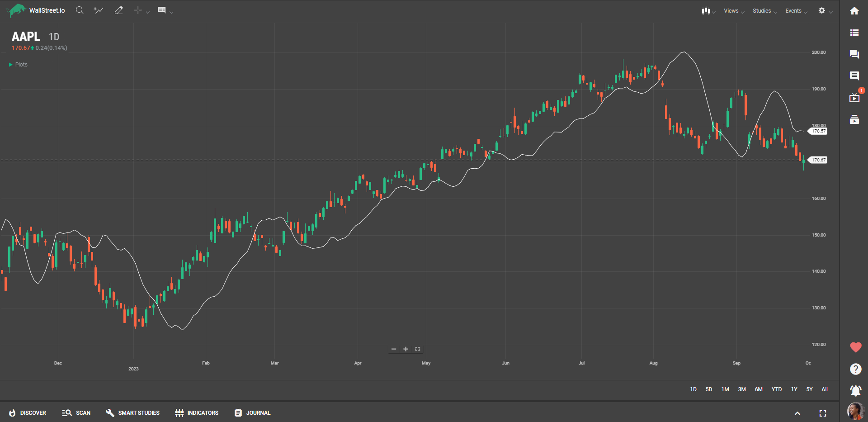Open the Events menu

(796, 11)
